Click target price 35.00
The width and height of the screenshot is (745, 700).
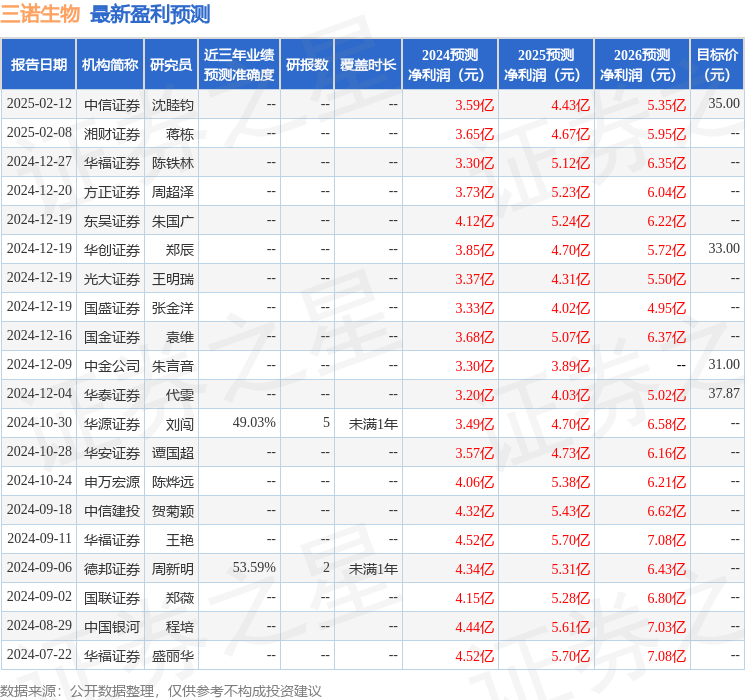pyautogui.click(x=724, y=104)
